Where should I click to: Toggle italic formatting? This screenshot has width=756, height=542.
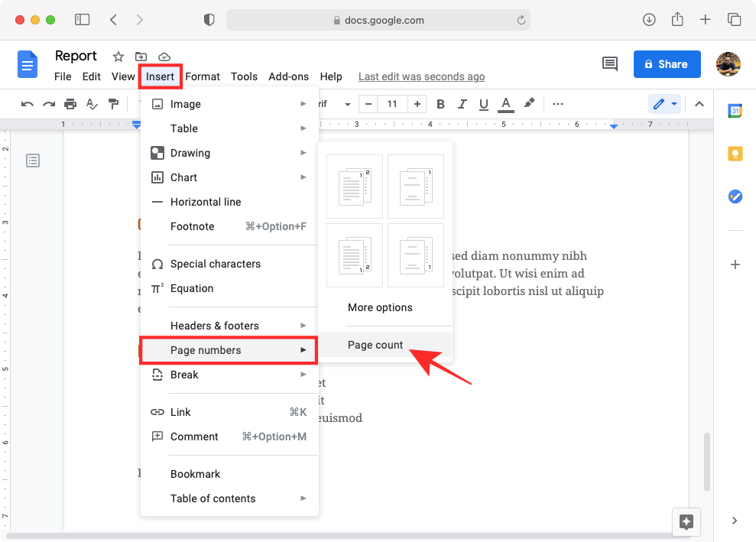tap(462, 104)
